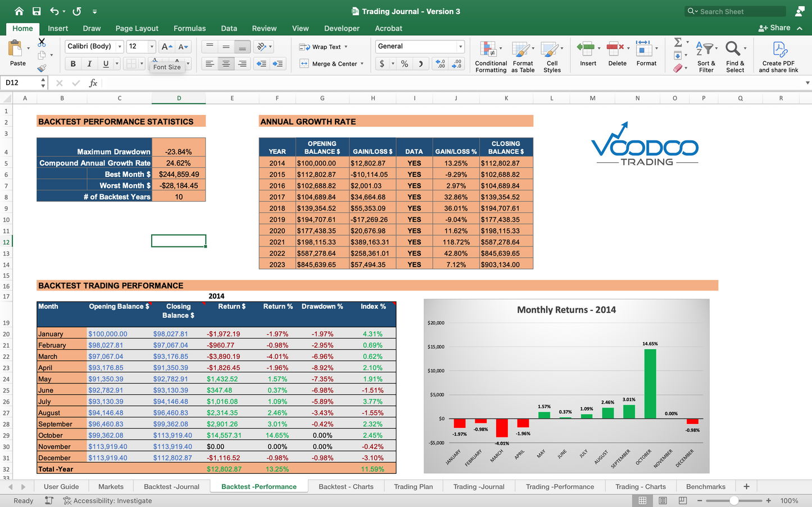Click the Save icon in title bar

point(37,11)
